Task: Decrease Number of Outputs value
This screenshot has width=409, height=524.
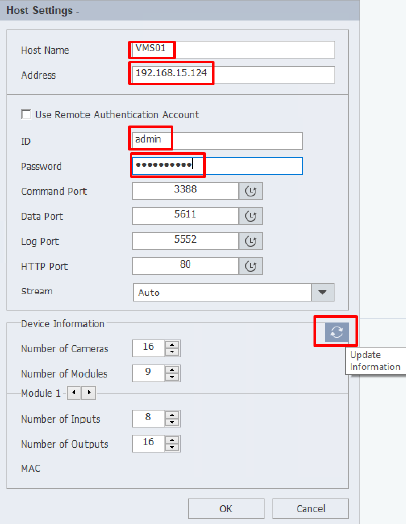Action: pos(172,448)
